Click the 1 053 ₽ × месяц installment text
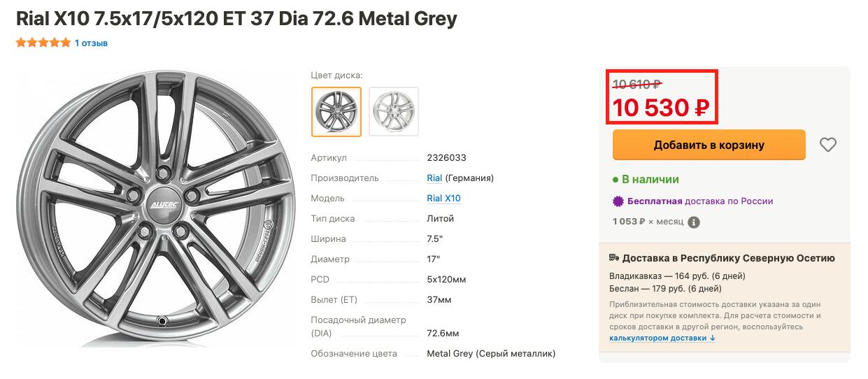Screen dimensions: 868x379 coord(648,222)
